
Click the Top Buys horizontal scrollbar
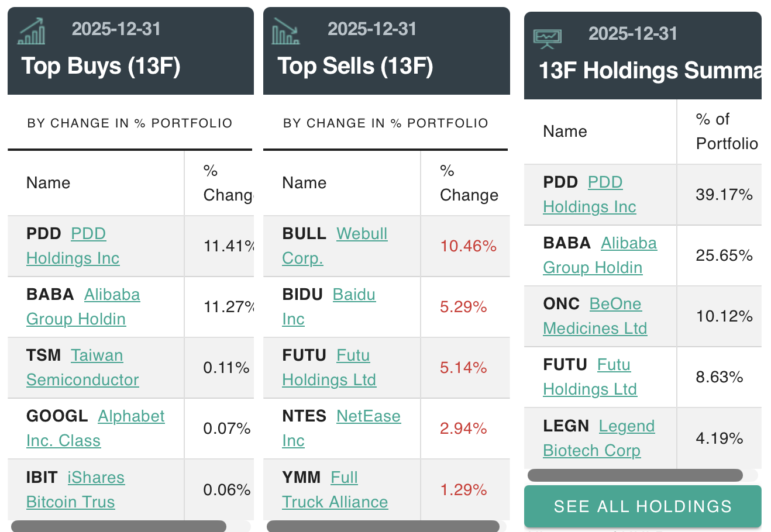pyautogui.click(x=118, y=526)
